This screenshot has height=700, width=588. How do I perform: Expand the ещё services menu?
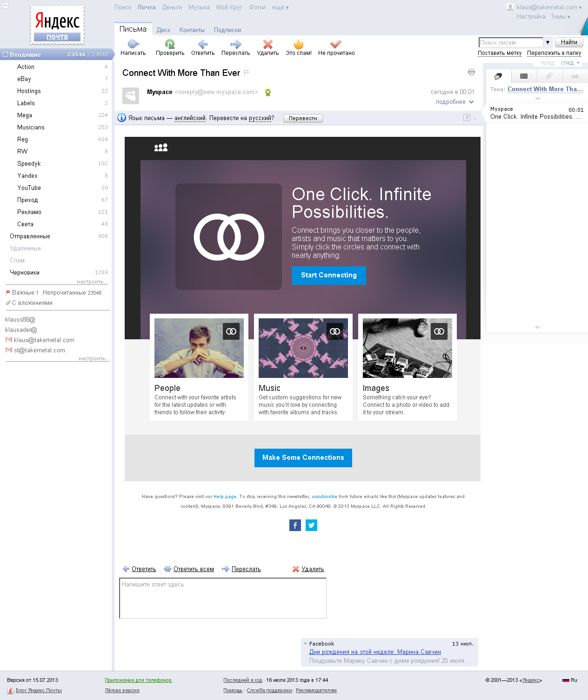(x=280, y=7)
